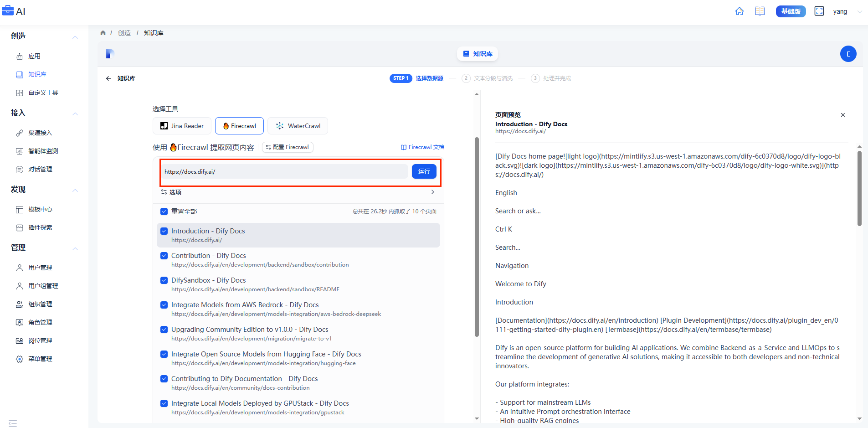The width and height of the screenshot is (868, 428).
Task: Open 智能体监测 in the sidebar
Action: click(44, 151)
